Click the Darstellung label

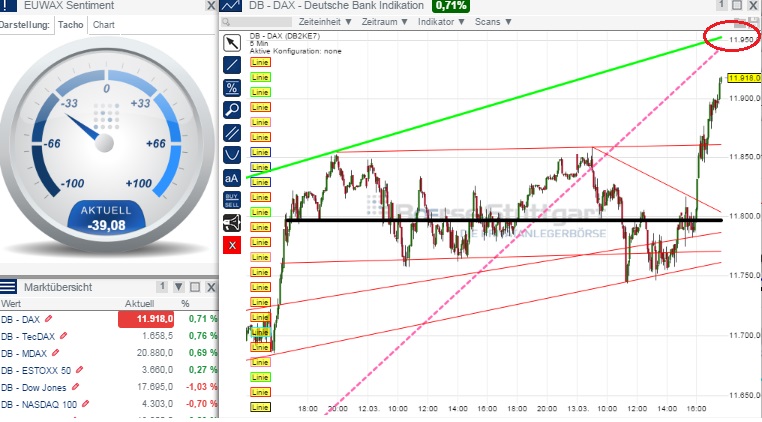(25, 24)
